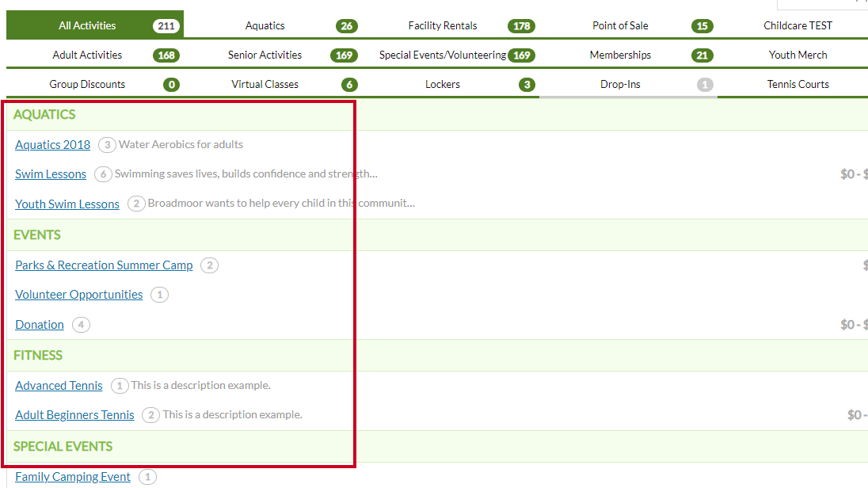Viewport: 868px width, 488px height.
Task: Click count circle 4 next to Donation
Action: pyautogui.click(x=81, y=325)
